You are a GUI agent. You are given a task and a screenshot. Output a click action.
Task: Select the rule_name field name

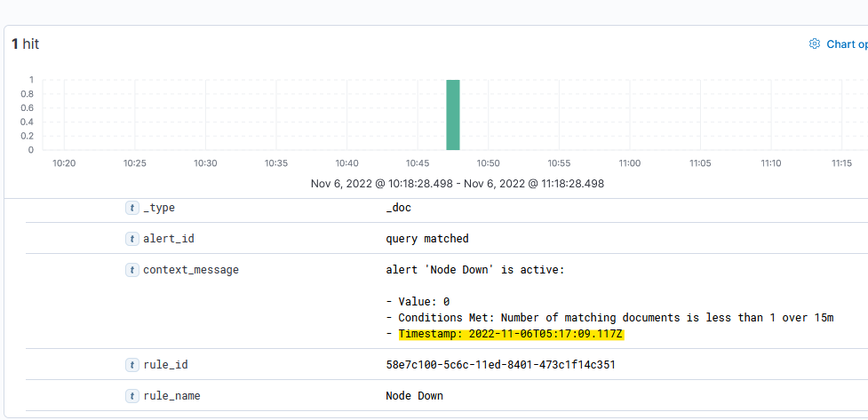[x=171, y=396]
